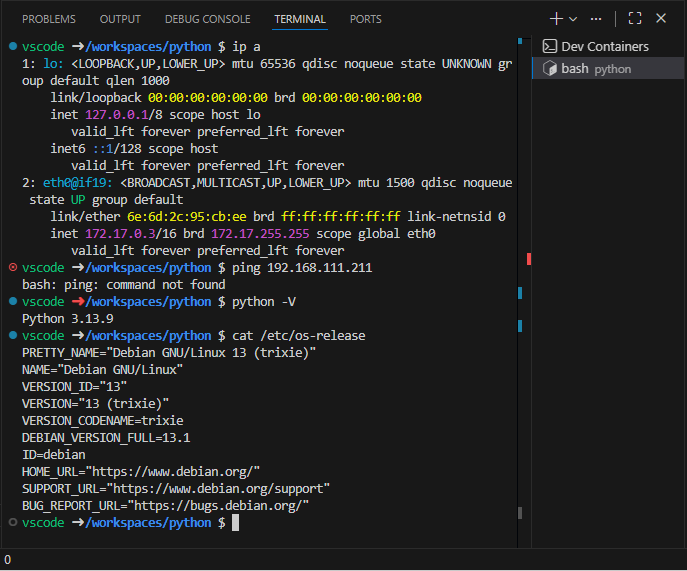The height and width of the screenshot is (571, 687).
Task: Close the terminal panel
Action: pyautogui.click(x=661, y=18)
